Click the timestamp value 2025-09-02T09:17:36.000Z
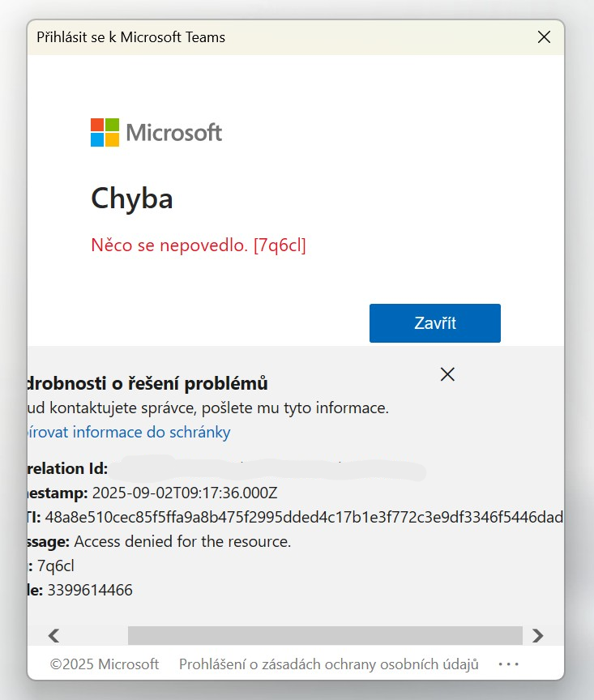594x700 pixels. (x=185, y=493)
